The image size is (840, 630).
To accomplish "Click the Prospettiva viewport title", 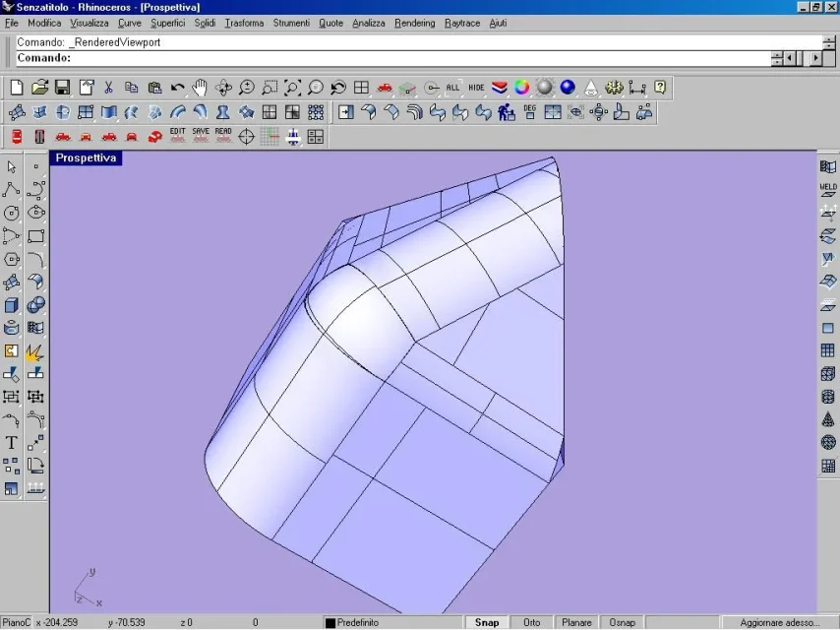I will [86, 157].
